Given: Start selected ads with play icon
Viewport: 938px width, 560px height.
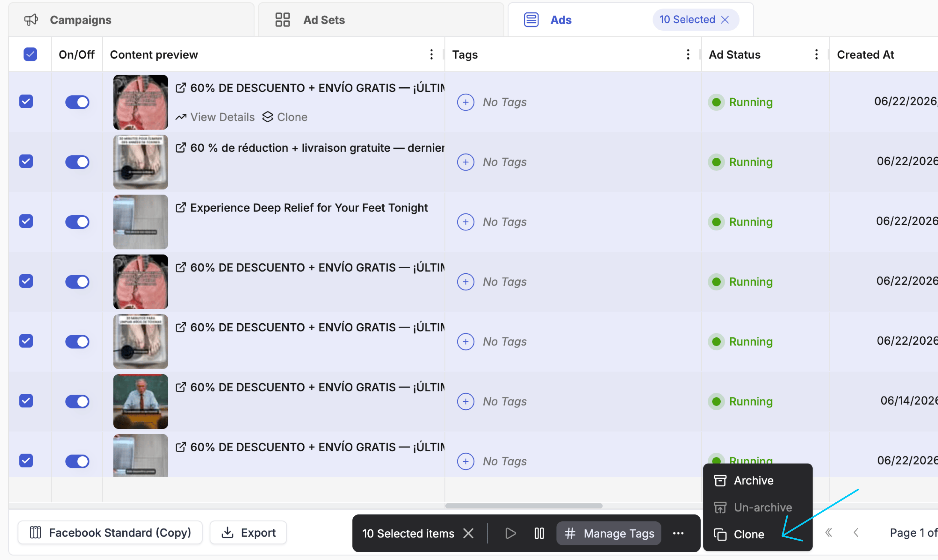Looking at the screenshot, I should click(x=510, y=533).
